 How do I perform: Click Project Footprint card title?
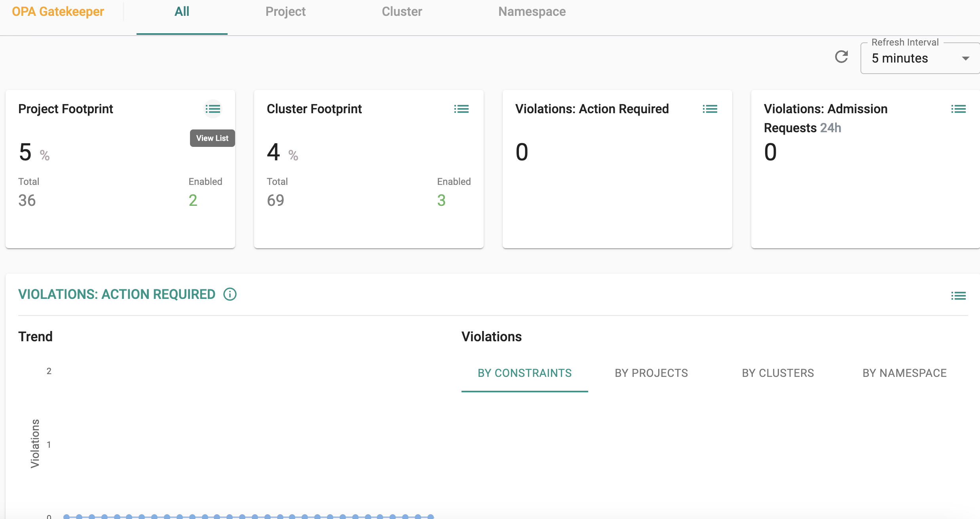click(66, 109)
